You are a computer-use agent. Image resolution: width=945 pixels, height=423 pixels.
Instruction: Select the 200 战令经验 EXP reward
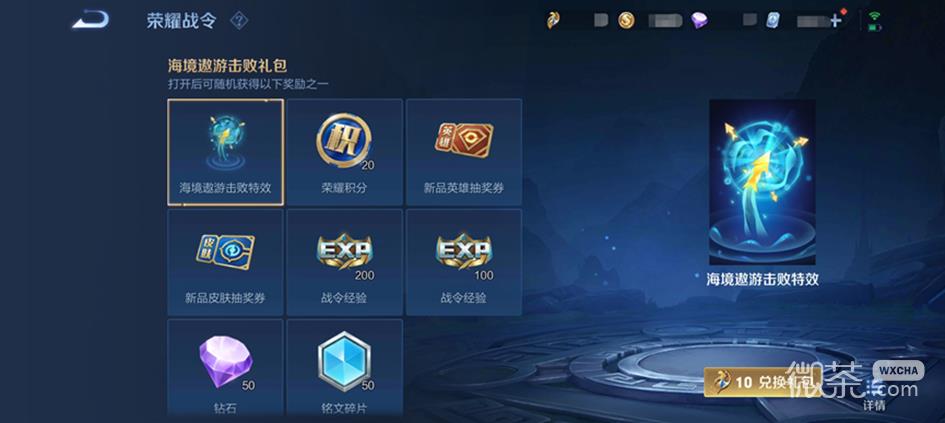pyautogui.click(x=345, y=262)
